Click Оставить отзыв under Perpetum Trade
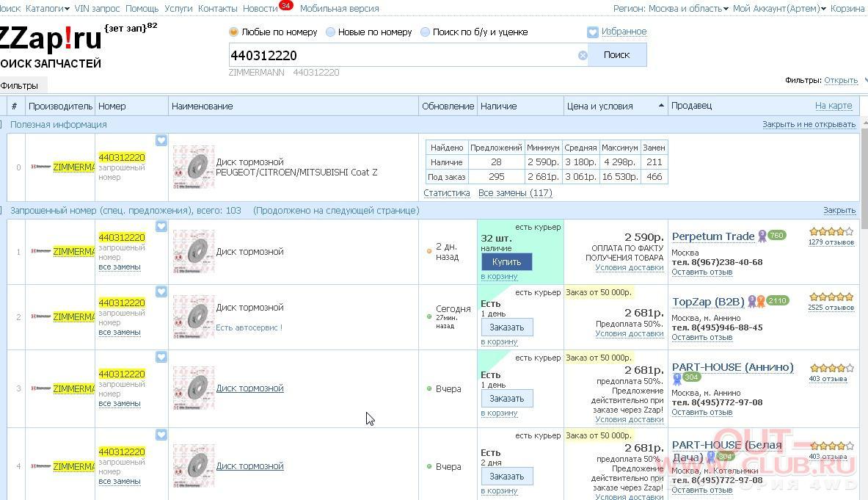868x500 pixels. click(x=702, y=272)
